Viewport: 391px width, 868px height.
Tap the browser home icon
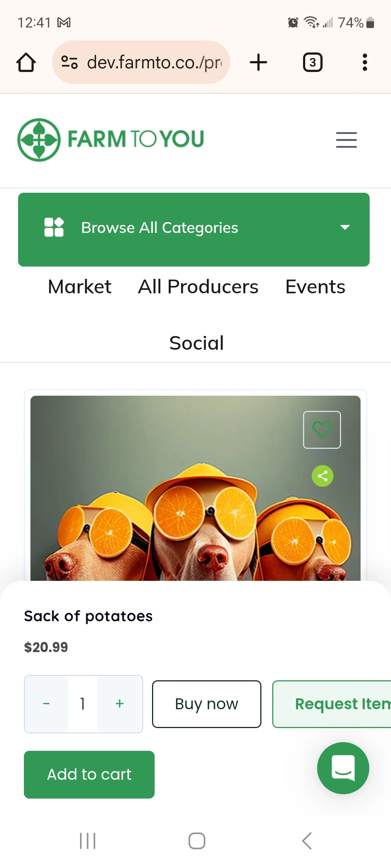coord(26,63)
